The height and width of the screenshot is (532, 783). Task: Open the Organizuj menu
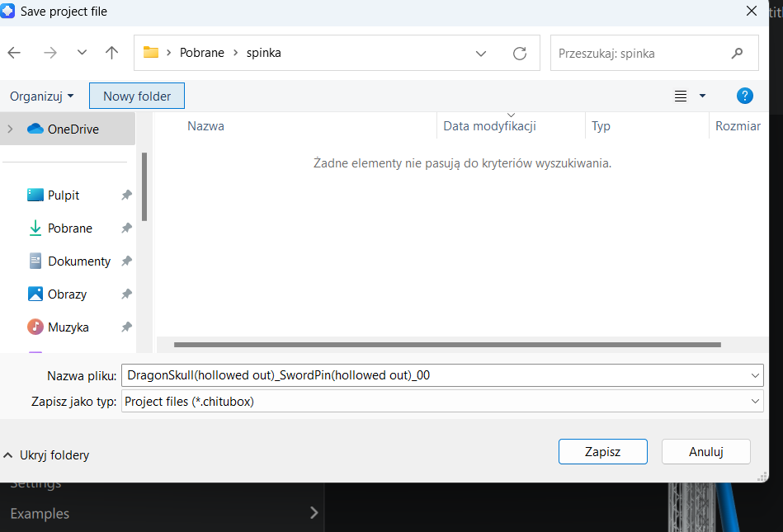pyautogui.click(x=42, y=96)
